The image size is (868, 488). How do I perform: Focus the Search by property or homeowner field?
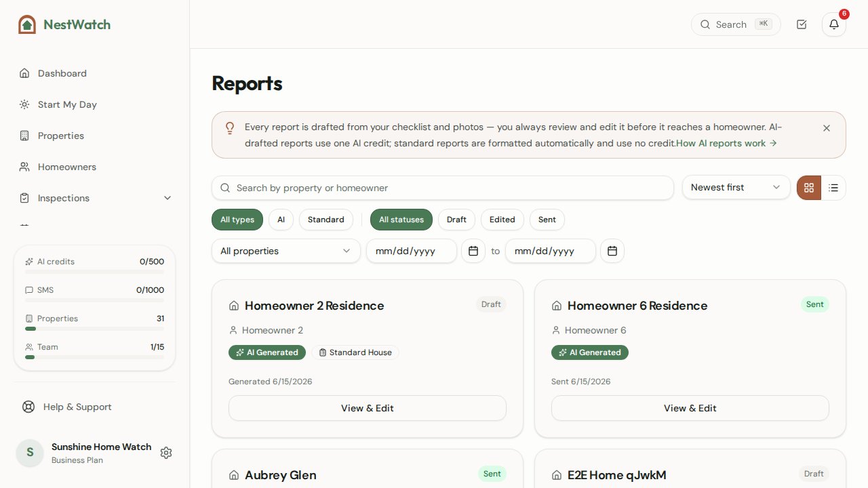[443, 188]
